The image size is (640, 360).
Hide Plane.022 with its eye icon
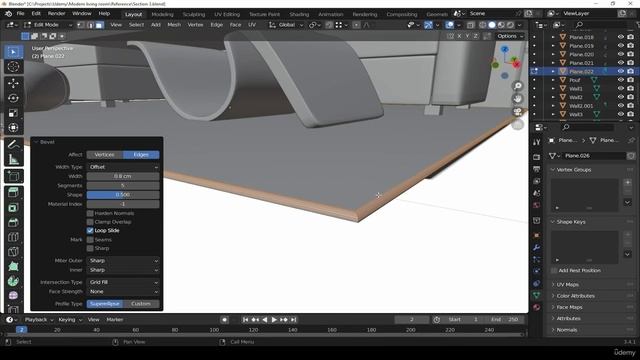(620, 71)
